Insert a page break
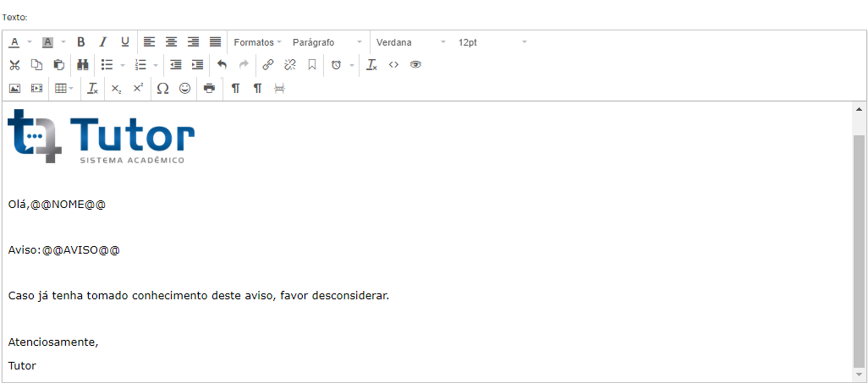 point(279,88)
